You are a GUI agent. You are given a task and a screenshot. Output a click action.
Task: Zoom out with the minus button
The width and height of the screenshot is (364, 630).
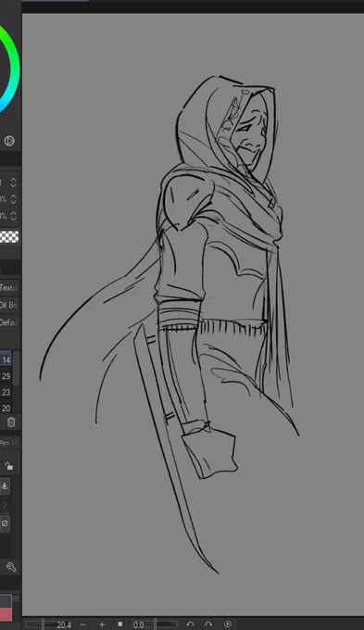(x=82, y=624)
